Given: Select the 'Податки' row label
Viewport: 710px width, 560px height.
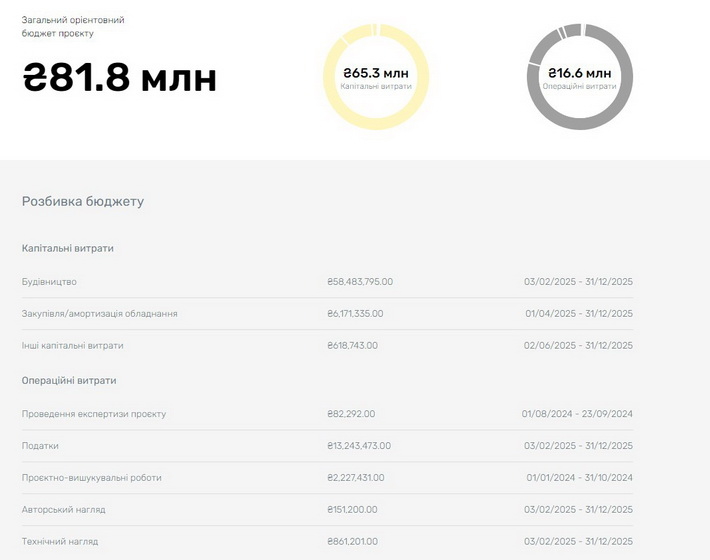Looking at the screenshot, I should tap(40, 446).
